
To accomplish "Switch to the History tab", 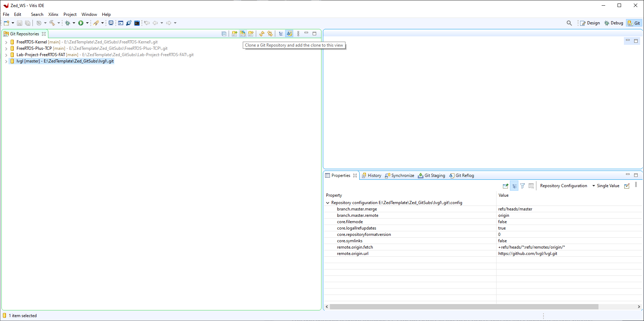I will (x=371, y=176).
